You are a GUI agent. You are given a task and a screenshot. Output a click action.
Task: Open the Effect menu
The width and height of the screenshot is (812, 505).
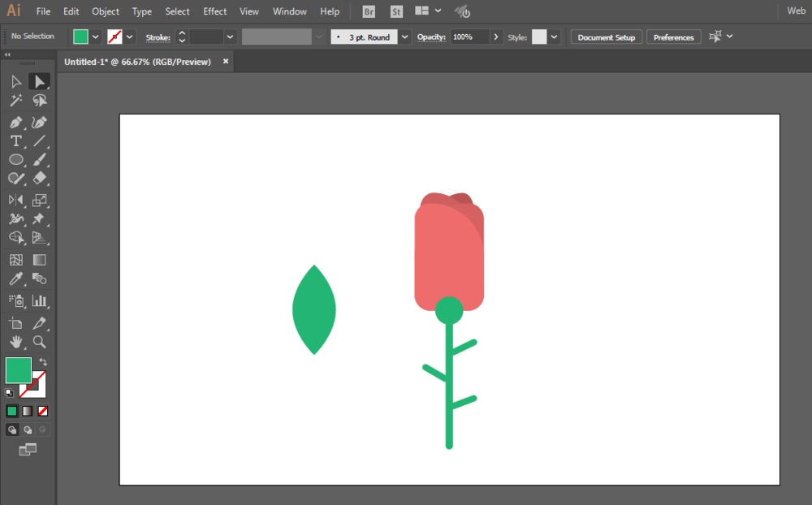click(x=214, y=11)
